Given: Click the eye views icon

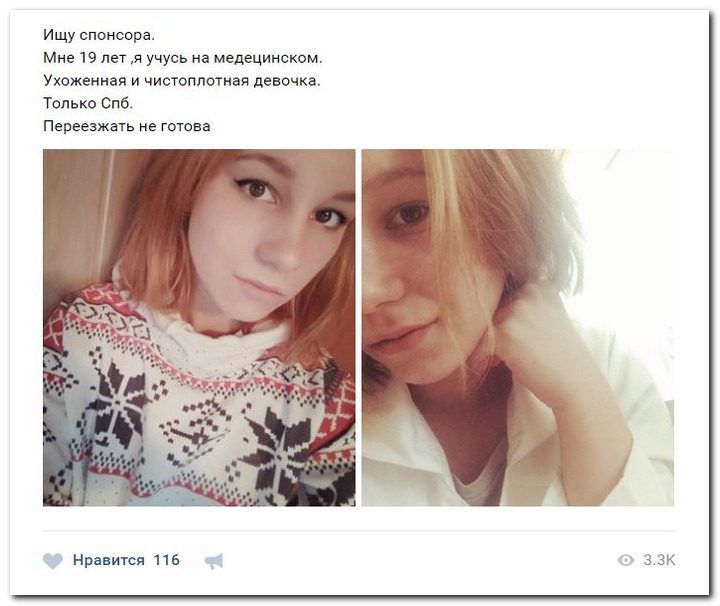Looking at the screenshot, I should click(625, 560).
